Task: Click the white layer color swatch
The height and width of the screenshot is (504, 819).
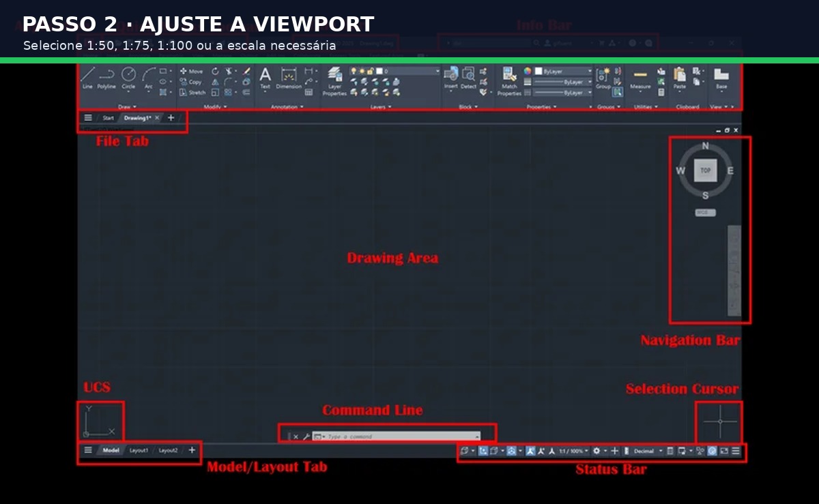Action: click(379, 71)
